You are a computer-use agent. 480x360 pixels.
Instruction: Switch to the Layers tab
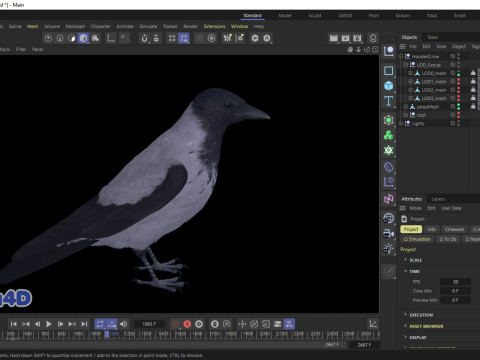(x=438, y=199)
